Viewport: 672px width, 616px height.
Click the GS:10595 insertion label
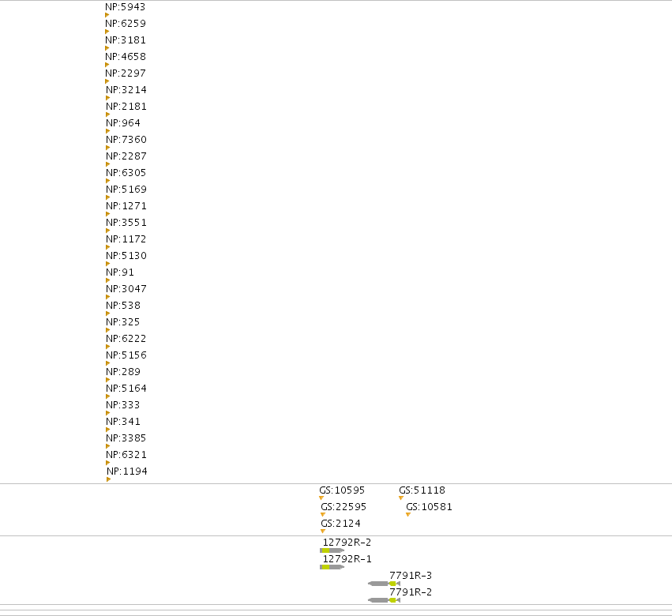(342, 490)
